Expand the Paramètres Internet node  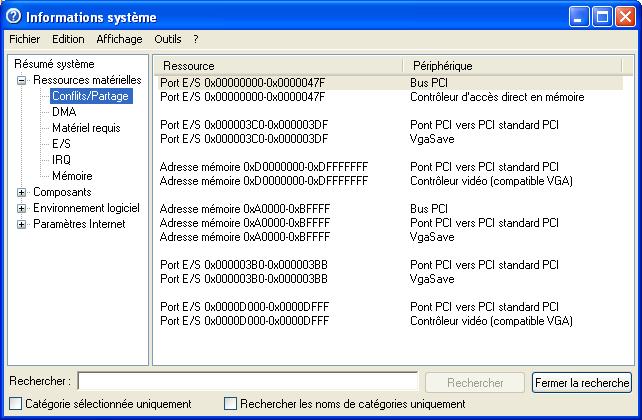coord(22,224)
